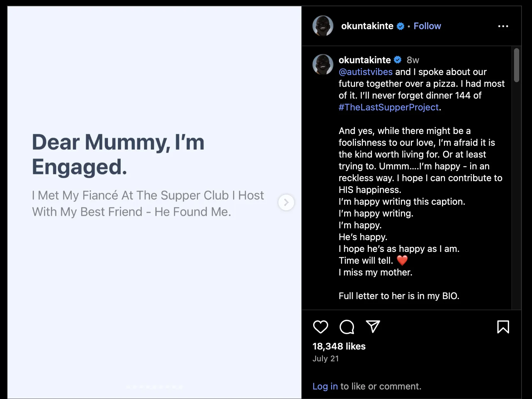Viewport: 532px width, 399px height.
Task: Click the caption's okuntakinte avatar
Action: pyautogui.click(x=323, y=64)
